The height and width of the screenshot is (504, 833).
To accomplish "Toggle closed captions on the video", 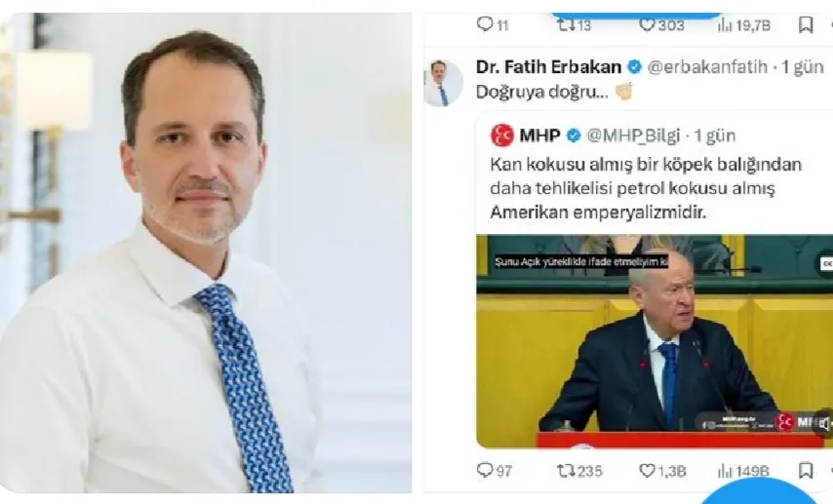I will 825,263.
